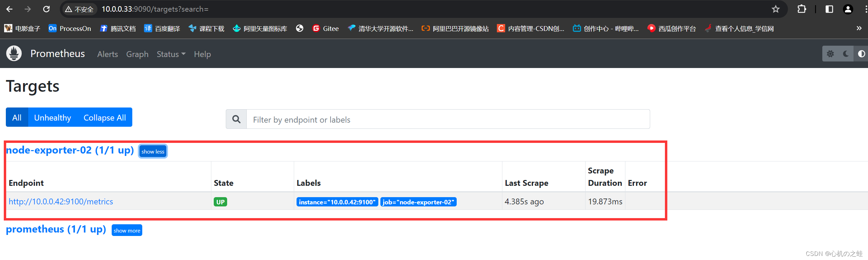
Task: Open the Alerts page
Action: point(108,54)
